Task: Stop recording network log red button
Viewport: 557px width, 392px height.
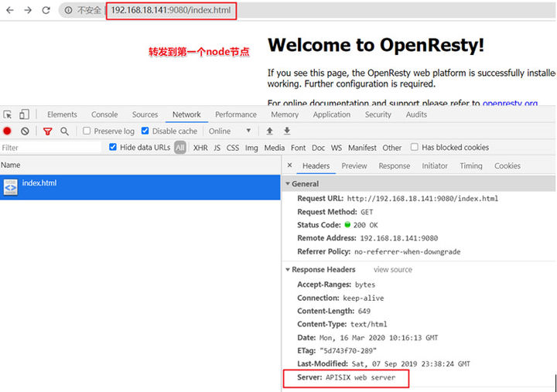Action: click(x=7, y=131)
